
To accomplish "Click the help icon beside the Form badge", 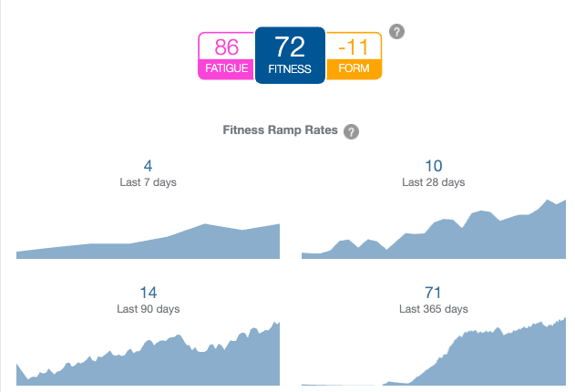I will pyautogui.click(x=396, y=32).
